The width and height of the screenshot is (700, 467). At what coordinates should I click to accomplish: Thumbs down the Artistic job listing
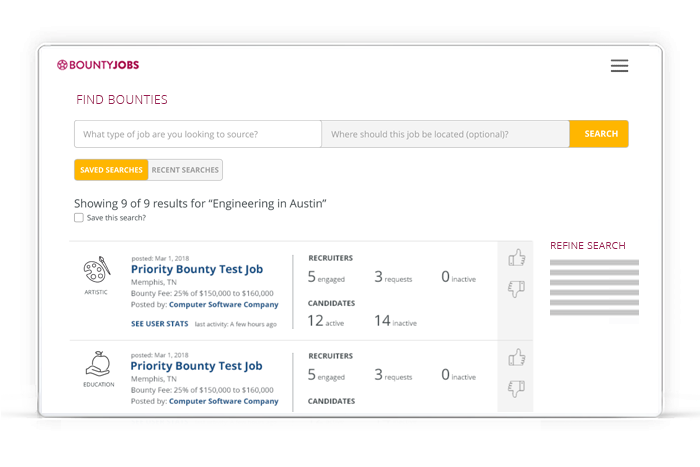[517, 289]
